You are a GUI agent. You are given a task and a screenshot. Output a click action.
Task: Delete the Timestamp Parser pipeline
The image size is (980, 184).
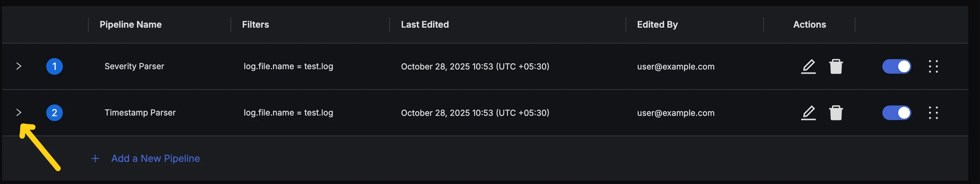click(x=835, y=113)
